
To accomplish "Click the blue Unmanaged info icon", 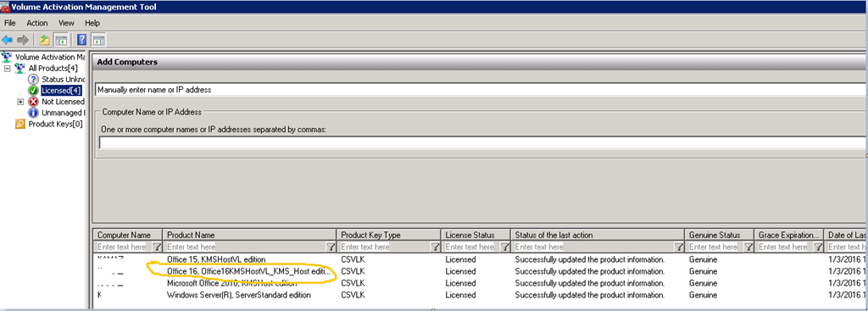I will [33, 113].
